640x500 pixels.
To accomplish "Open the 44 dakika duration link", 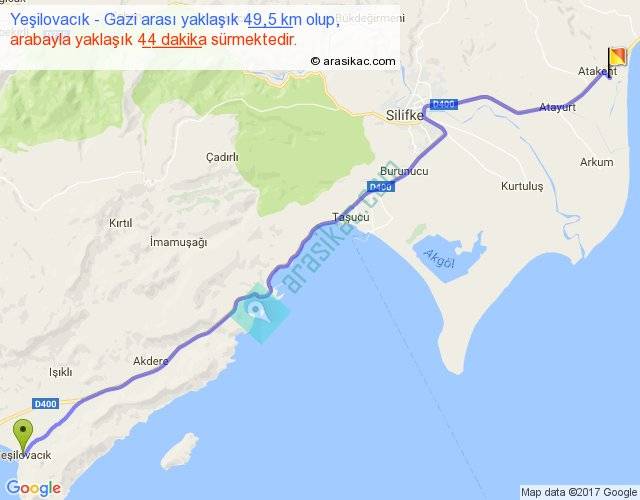I will point(172,40).
